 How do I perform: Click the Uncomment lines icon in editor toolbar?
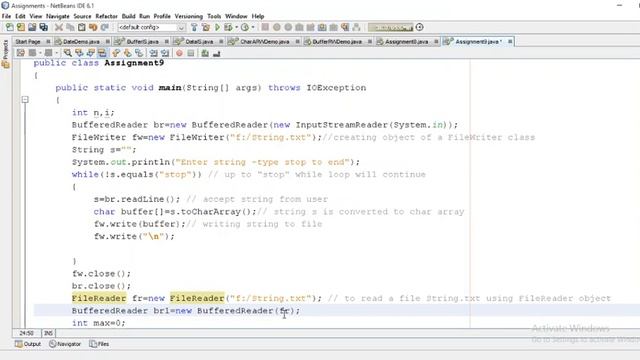click(216, 53)
